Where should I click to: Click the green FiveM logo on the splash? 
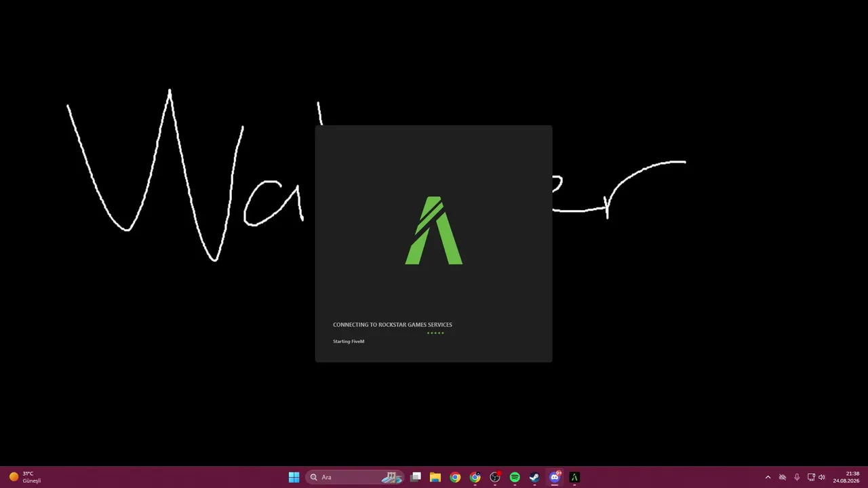coord(434,230)
